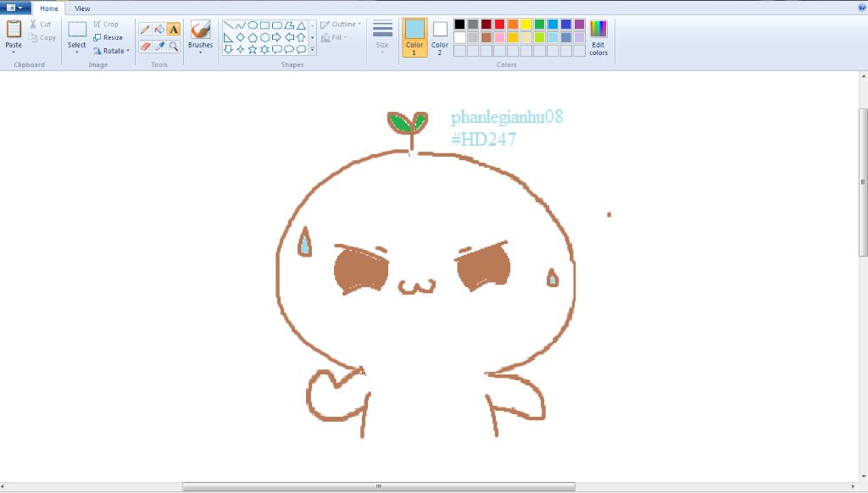
Task: Click the Copy button
Action: (x=42, y=37)
